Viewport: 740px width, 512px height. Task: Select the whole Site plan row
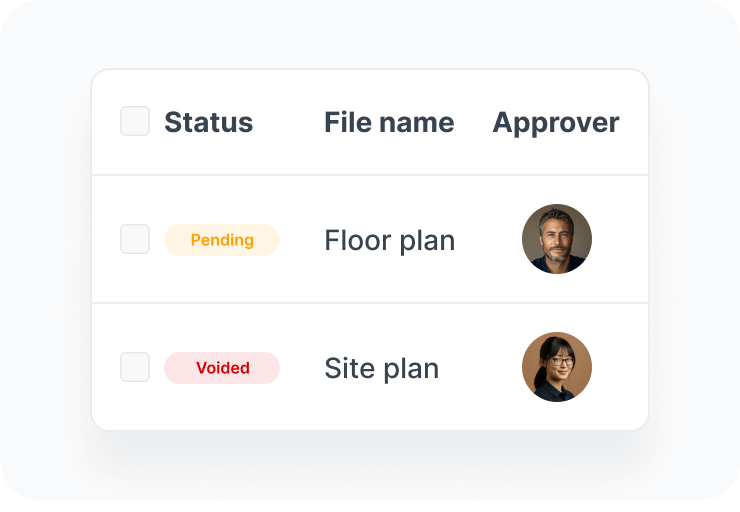(x=370, y=367)
